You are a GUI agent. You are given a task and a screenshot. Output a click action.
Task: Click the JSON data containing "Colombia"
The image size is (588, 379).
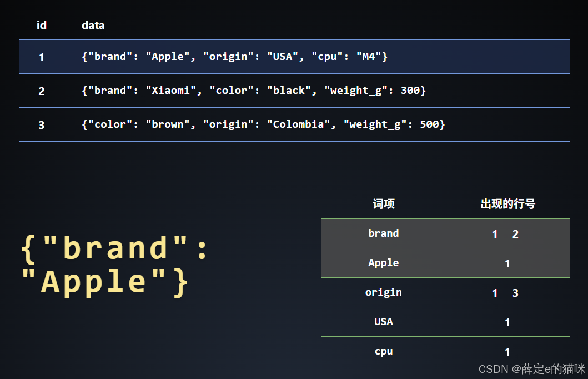click(x=263, y=124)
